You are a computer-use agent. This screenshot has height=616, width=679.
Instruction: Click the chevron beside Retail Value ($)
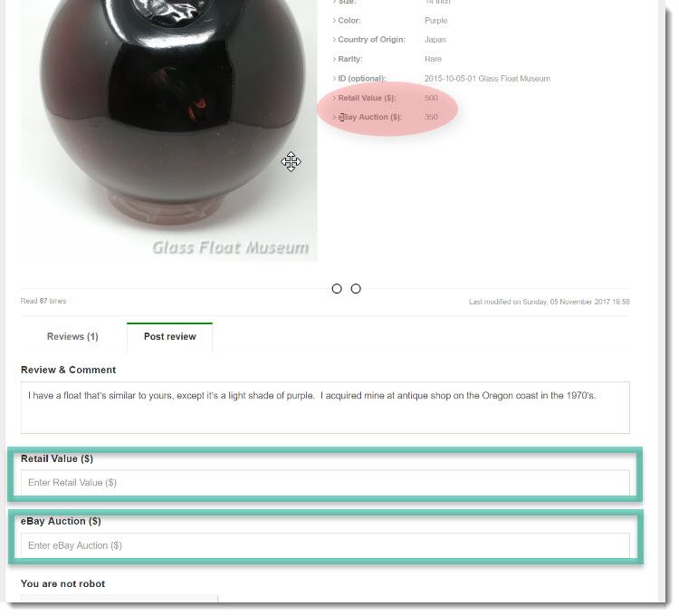[334, 98]
